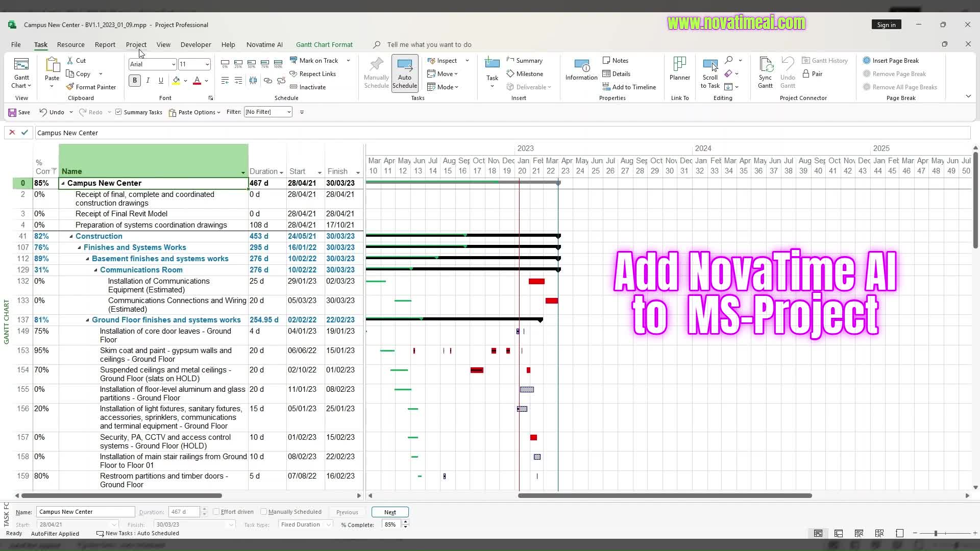Click the Gantt chart horizontal scrollbar
This screenshot has height=551, width=980.
(665, 495)
